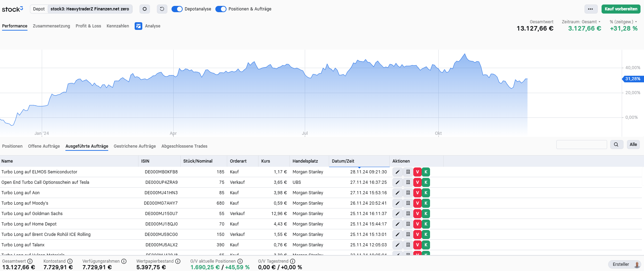Image resolution: width=644 pixels, height=271 pixels.
Task: Switch to the Positionen tab
Action: coord(12,146)
